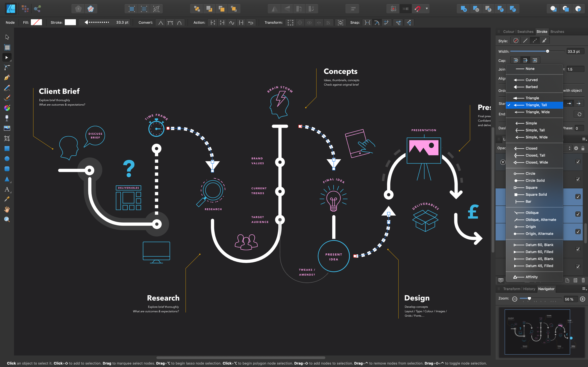The image size is (588, 367).
Task: Select Triangle, Tall arrow style
Action: click(x=536, y=104)
